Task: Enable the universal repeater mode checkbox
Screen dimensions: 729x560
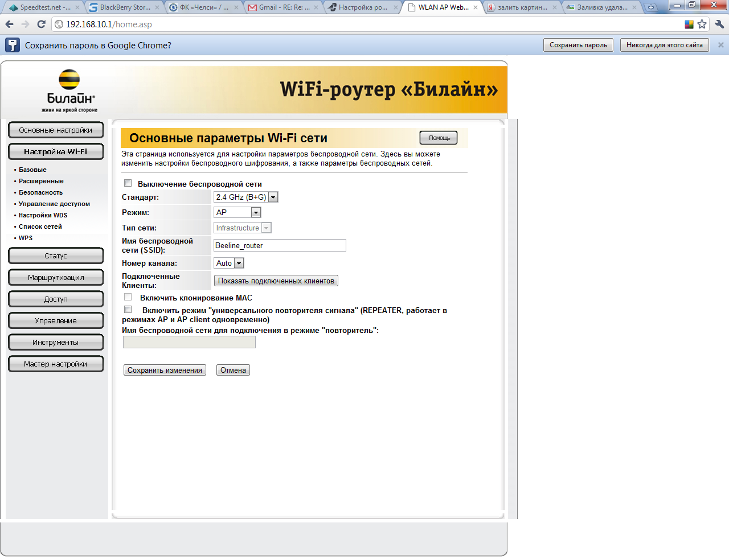Action: [128, 310]
